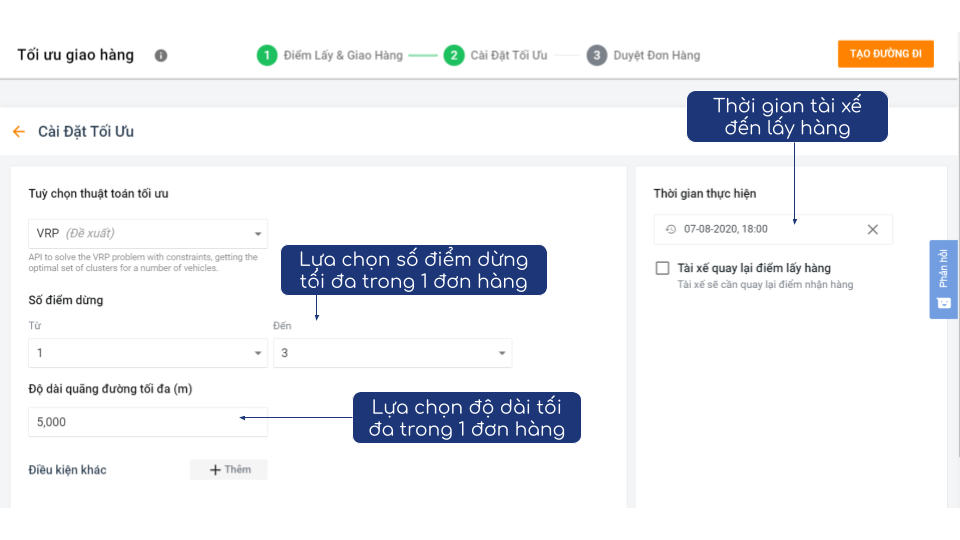Switch to Duyệt Đơn Hàng step

coord(657,55)
